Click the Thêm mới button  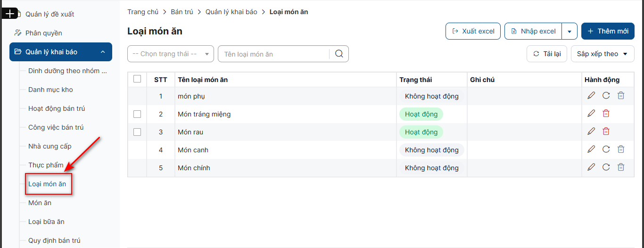point(607,31)
